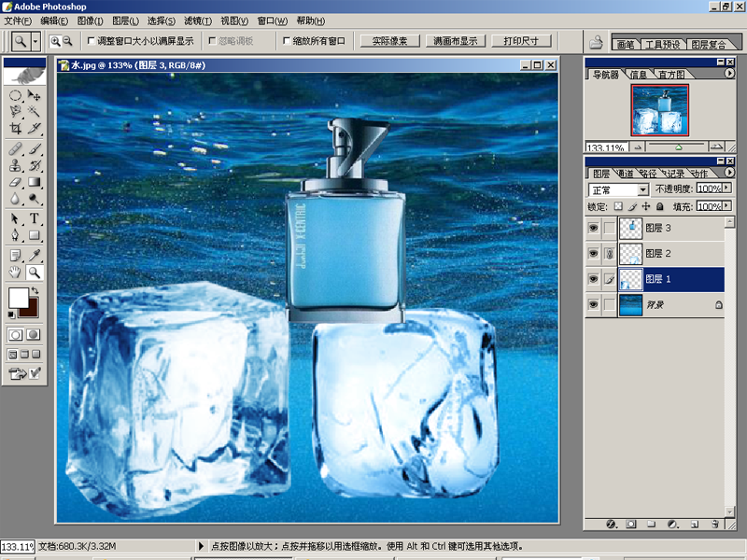Open layer style menu in Layers palette

(612, 524)
